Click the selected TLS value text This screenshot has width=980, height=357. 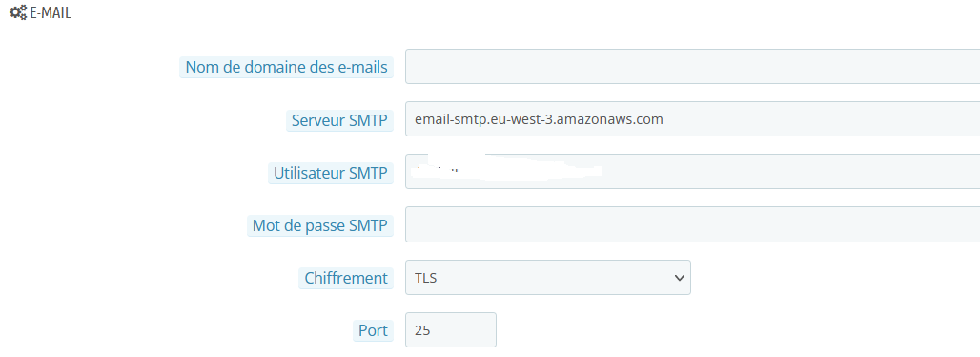[x=425, y=278]
